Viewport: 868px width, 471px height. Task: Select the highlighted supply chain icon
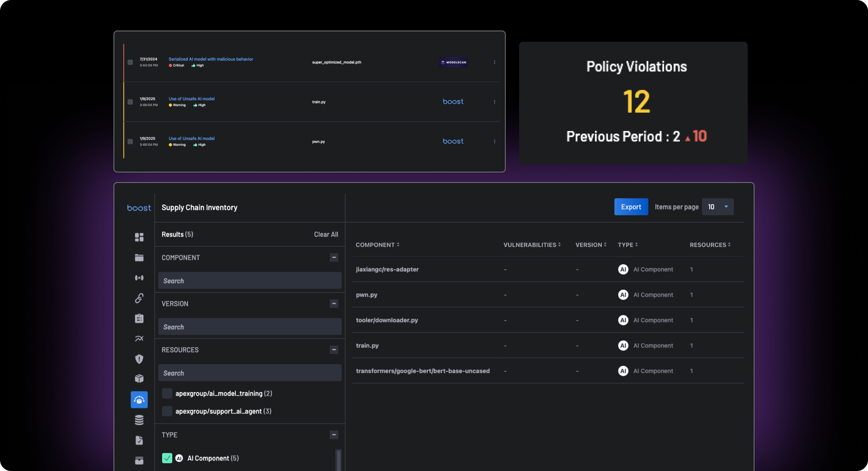139,399
